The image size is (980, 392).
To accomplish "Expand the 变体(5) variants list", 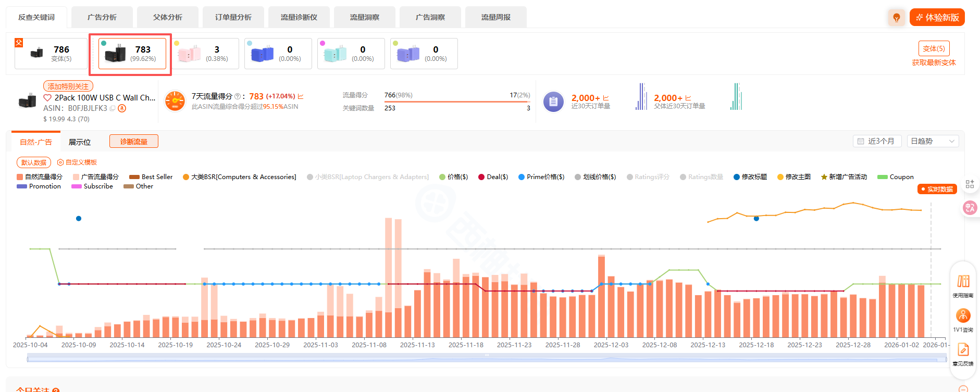I will [x=934, y=48].
